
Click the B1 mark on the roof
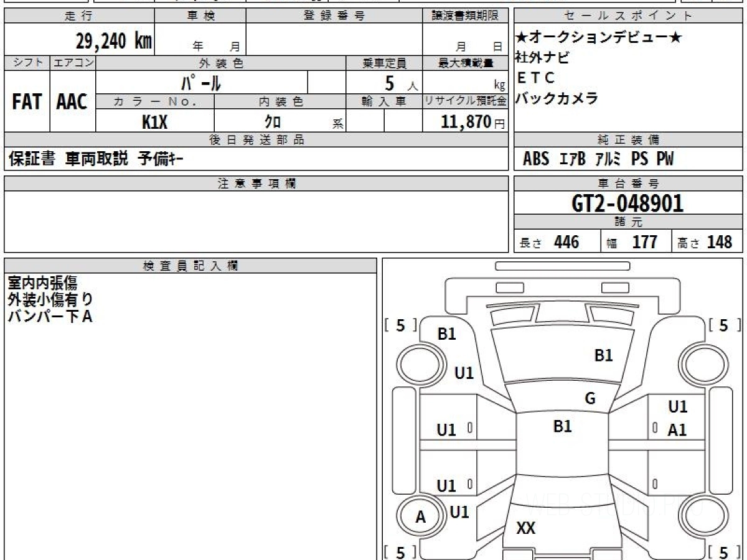[562, 426]
